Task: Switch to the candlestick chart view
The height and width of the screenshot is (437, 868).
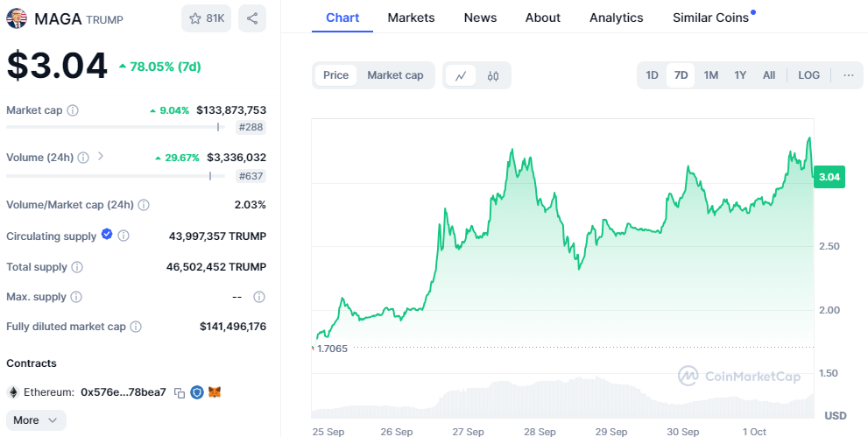Action: click(493, 76)
